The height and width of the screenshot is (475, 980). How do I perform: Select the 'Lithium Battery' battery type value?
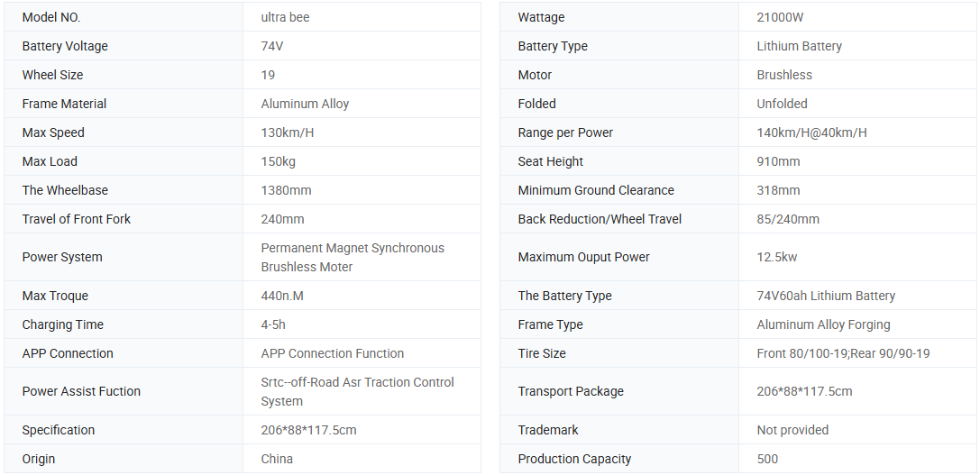[x=799, y=46]
